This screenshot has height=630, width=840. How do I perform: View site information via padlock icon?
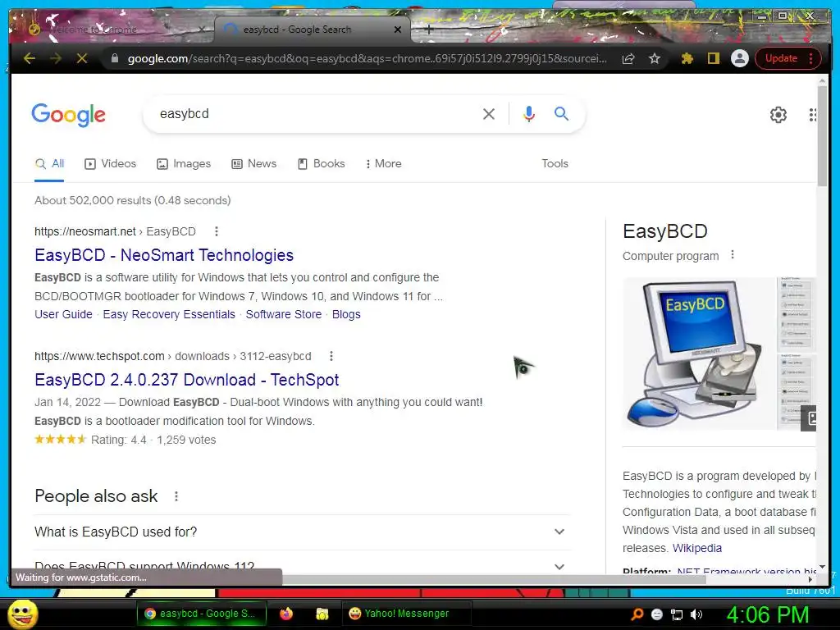(x=114, y=58)
